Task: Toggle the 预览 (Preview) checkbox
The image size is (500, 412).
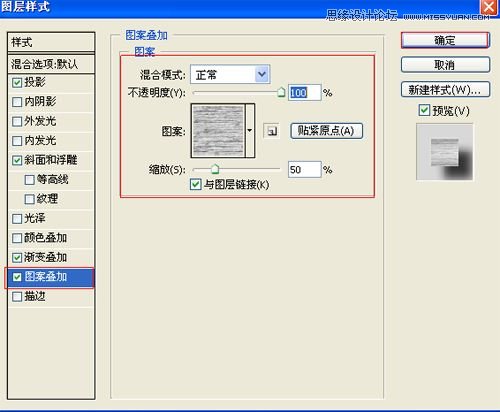Action: click(x=424, y=110)
